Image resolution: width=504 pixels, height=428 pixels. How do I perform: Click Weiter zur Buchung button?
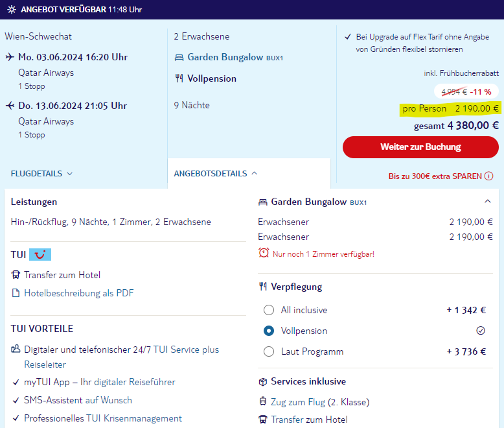[420, 147]
